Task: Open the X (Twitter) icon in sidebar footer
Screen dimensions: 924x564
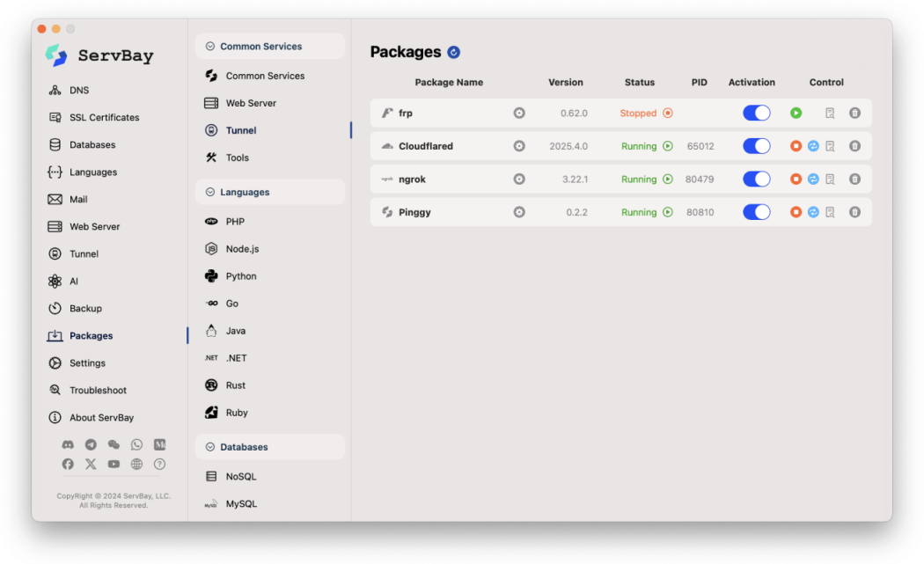Action: coord(91,464)
